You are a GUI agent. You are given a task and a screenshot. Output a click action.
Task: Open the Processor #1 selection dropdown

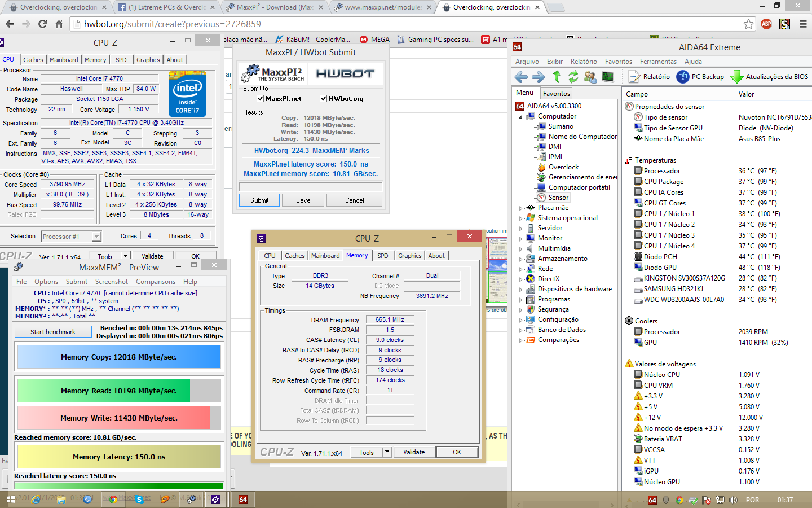[96, 237]
